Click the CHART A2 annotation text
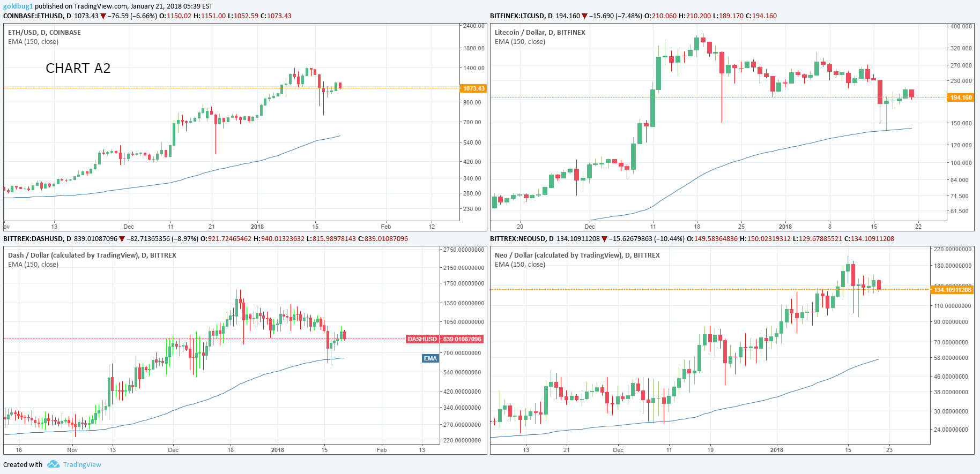Viewport: 980px width, 474px height. pos(78,68)
